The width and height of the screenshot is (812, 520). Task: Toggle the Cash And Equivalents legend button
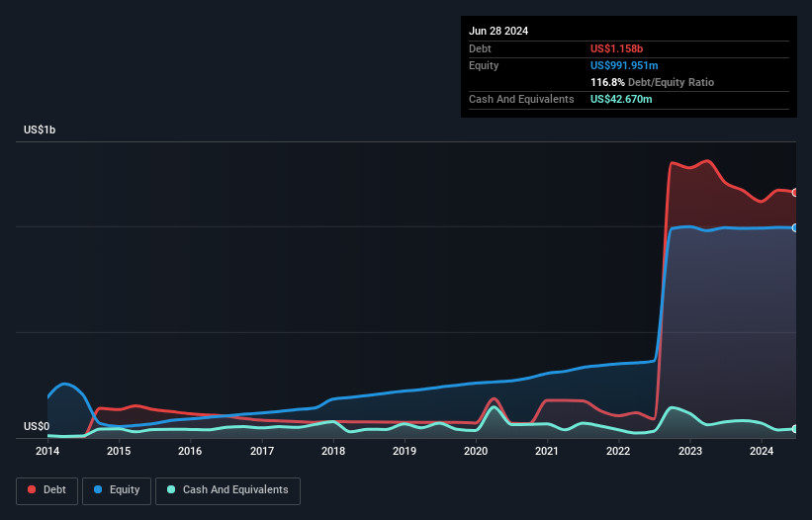227,490
